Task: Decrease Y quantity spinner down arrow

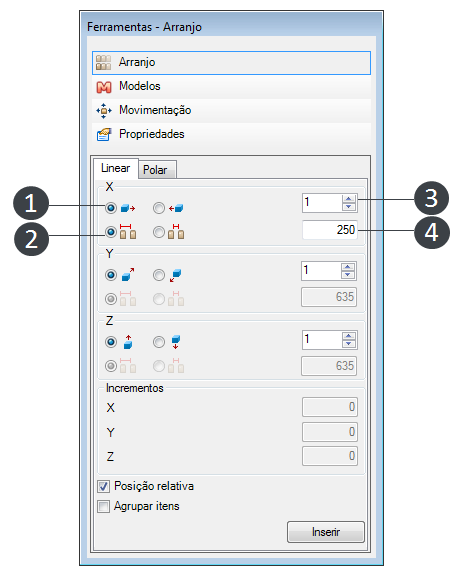Action: 348,274
